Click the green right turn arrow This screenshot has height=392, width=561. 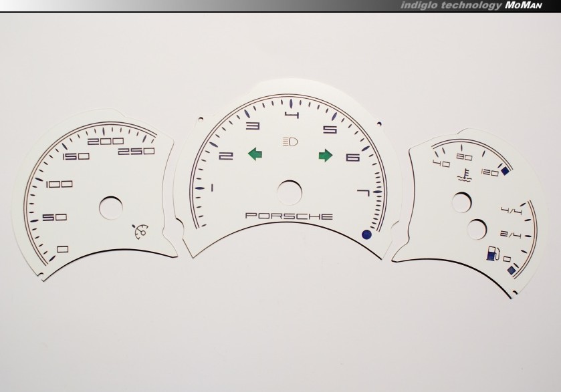point(325,156)
